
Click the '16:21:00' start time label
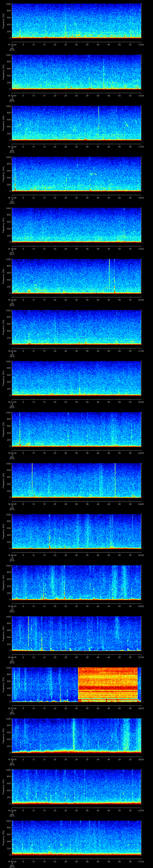[x=12, y=402]
